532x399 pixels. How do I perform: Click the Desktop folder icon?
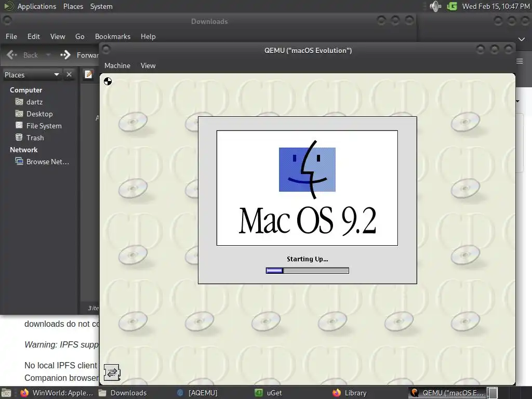[19, 113]
